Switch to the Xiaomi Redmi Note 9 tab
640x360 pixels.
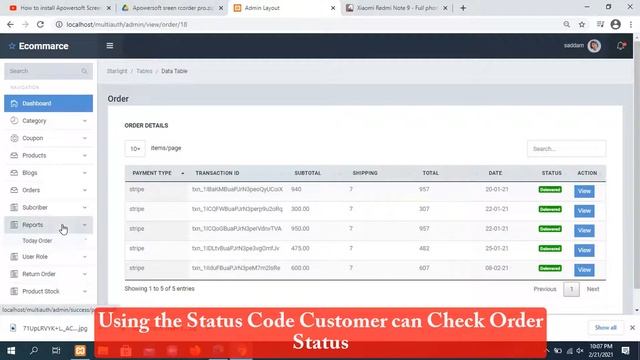coord(396,8)
